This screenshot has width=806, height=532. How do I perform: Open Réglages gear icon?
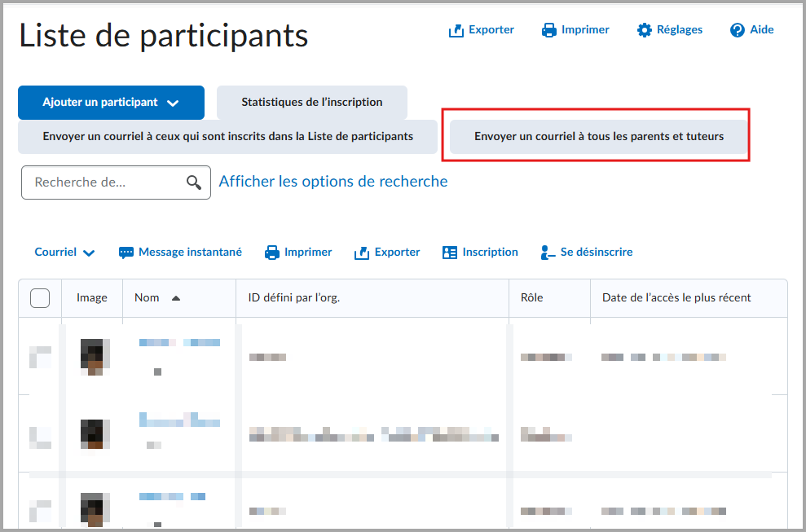click(644, 30)
